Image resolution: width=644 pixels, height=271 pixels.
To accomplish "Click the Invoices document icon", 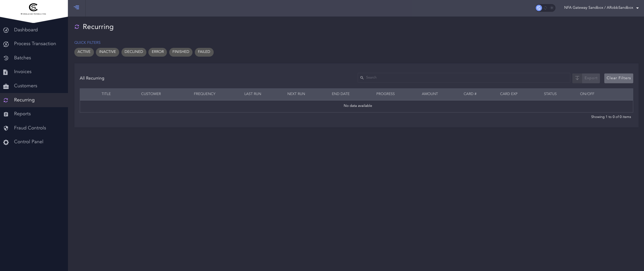I will [6, 72].
